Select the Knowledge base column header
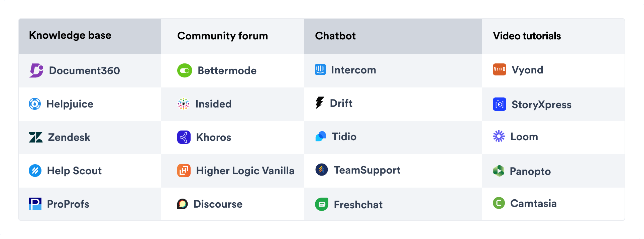644x239 pixels. [x=70, y=35]
